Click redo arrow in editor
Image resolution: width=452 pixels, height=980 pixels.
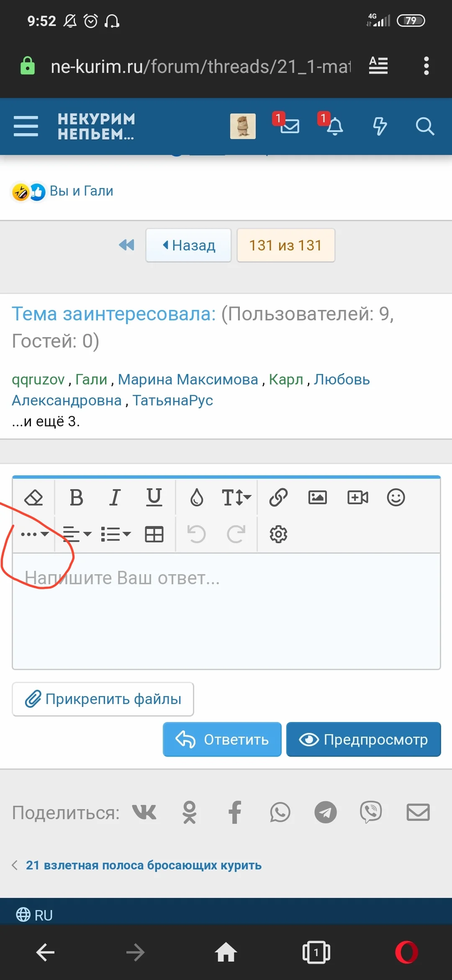236,534
